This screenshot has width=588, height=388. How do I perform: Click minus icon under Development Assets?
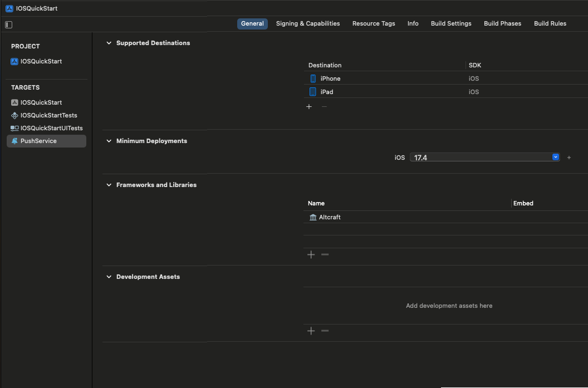tap(325, 331)
